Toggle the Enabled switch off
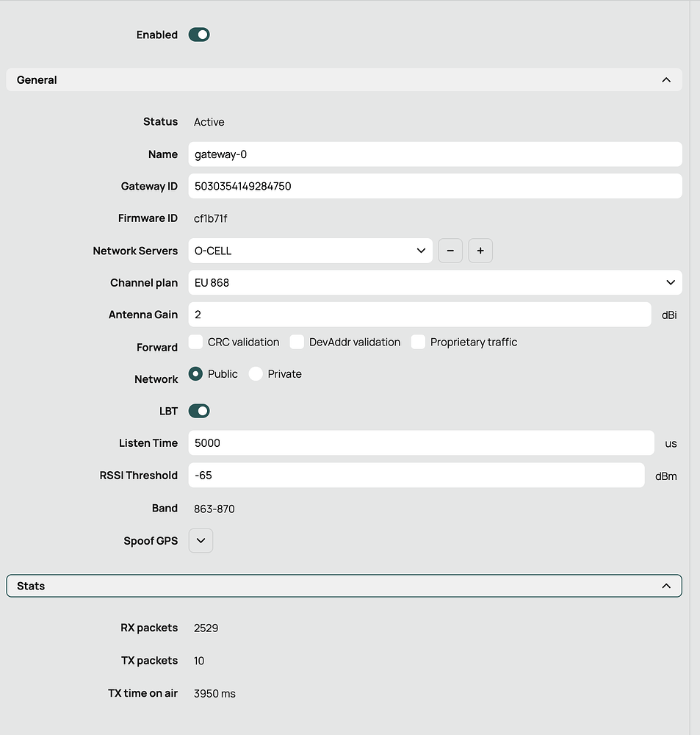 coord(199,35)
